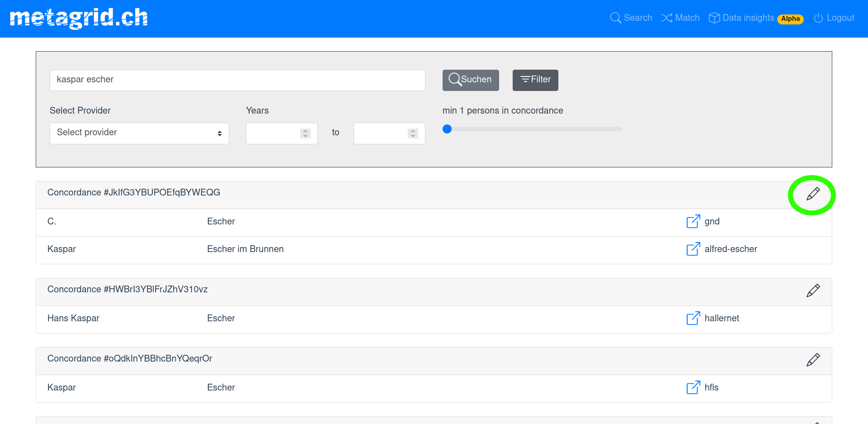
Task: Click the Years start input field
Action: tap(273, 133)
